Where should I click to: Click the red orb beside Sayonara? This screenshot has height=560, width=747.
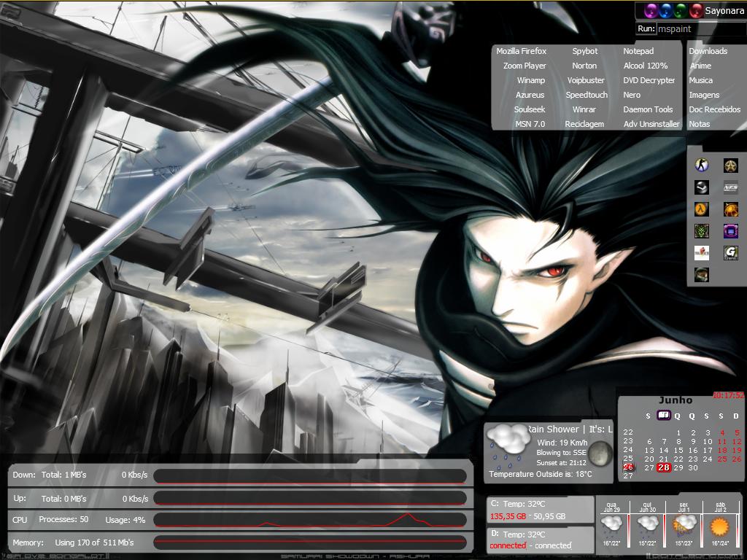[x=696, y=10]
